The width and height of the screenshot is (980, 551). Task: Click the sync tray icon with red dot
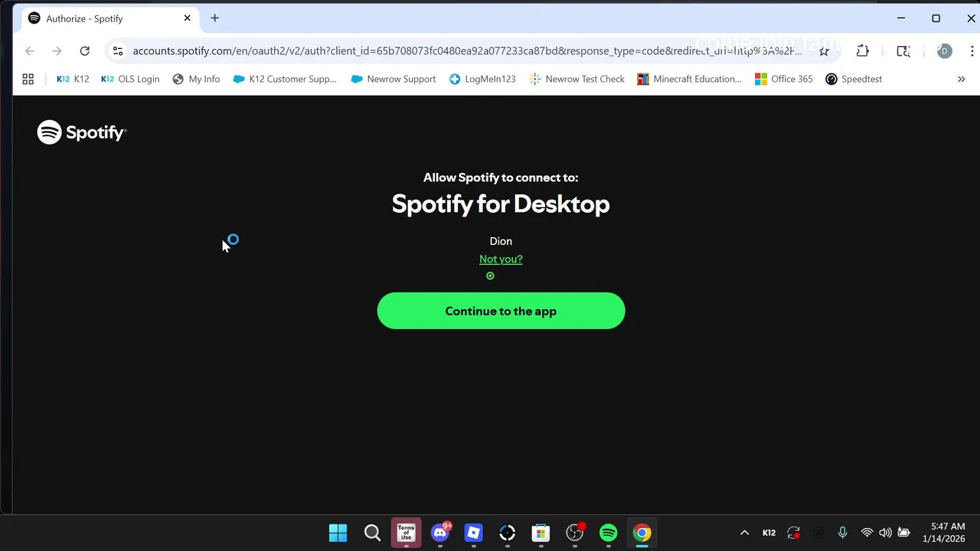pos(794,533)
